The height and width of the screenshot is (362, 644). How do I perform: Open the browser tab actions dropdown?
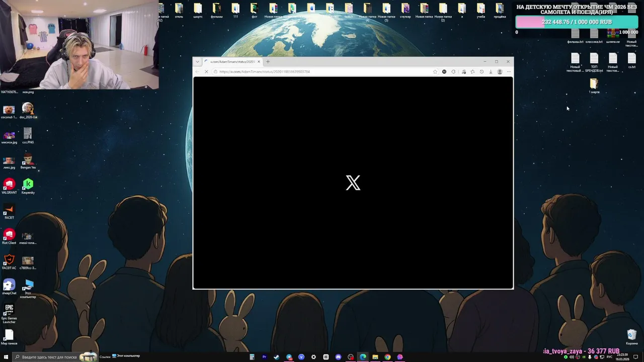[197, 62]
